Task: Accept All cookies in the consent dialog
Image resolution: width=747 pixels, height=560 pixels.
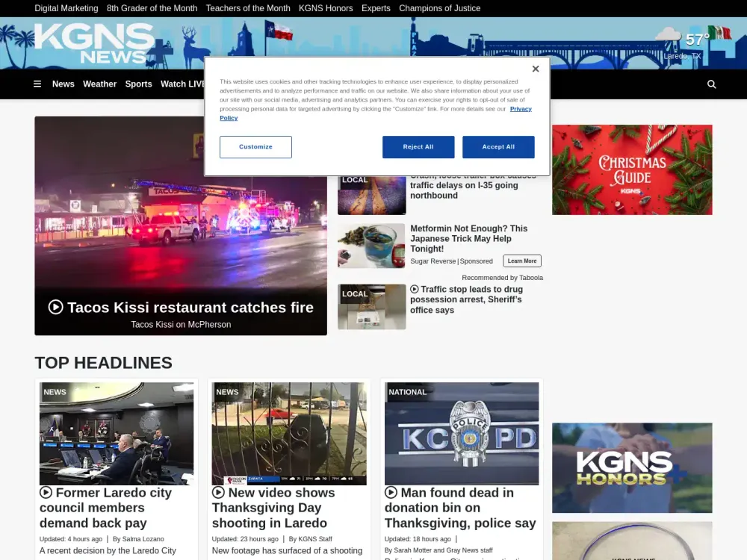Action: point(498,146)
